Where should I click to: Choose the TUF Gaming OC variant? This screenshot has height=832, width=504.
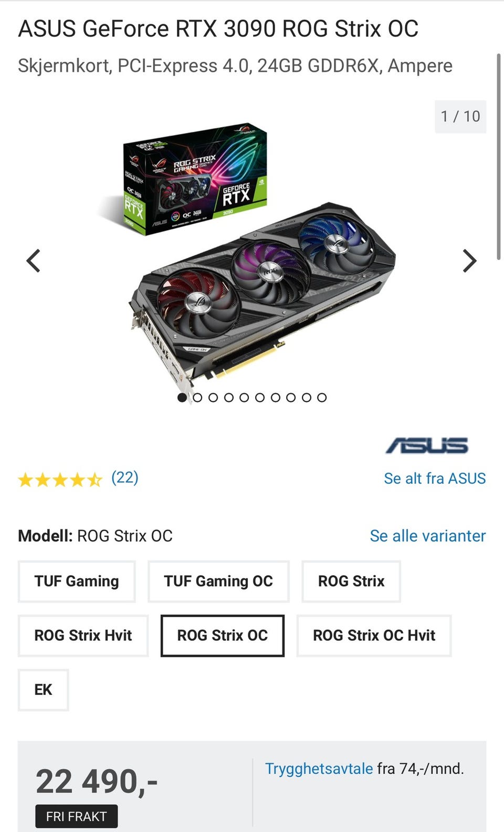coord(218,581)
